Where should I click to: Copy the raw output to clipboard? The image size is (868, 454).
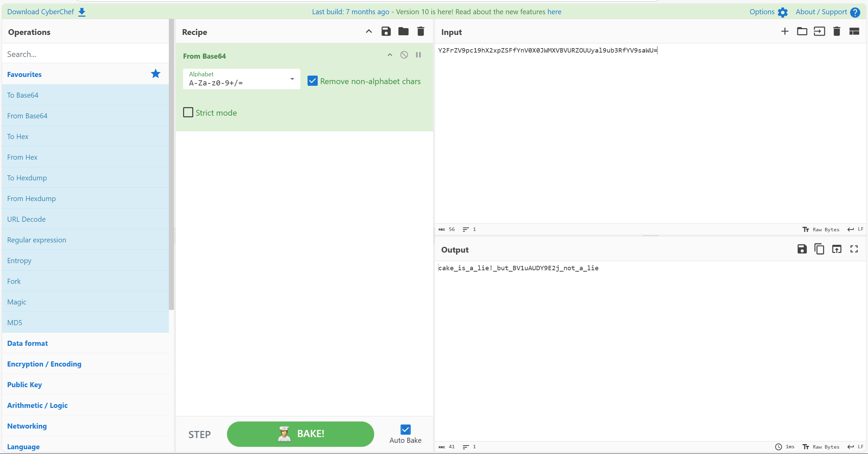[x=819, y=249]
